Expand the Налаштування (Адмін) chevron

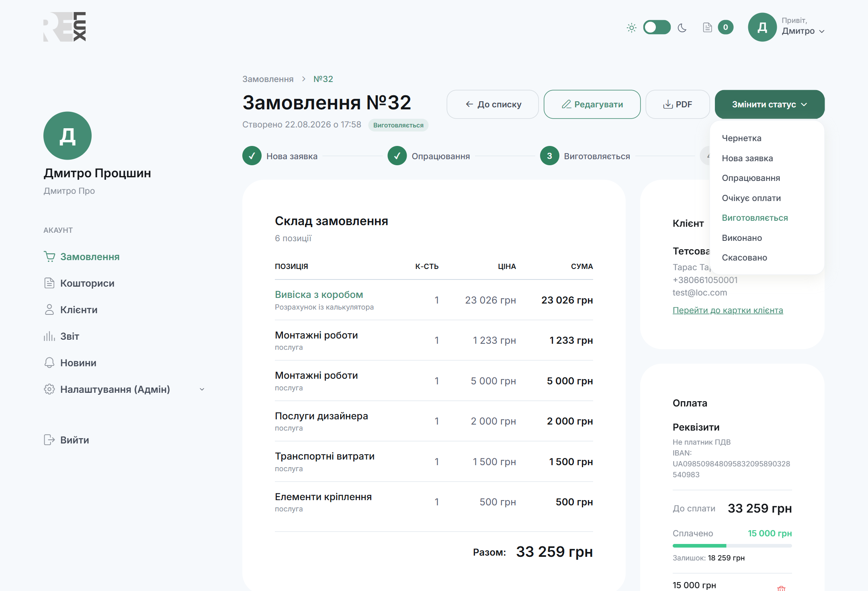click(202, 389)
